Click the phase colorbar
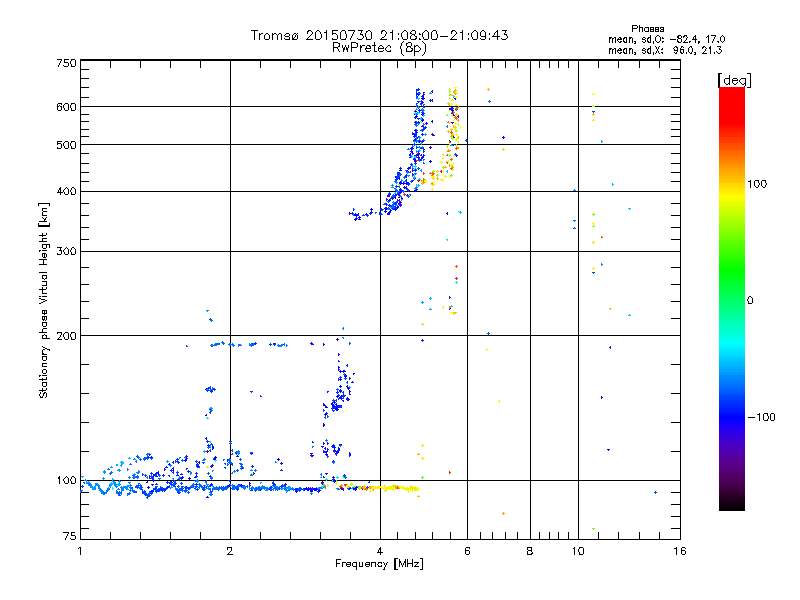The width and height of the screenshot is (800, 600). click(732, 299)
